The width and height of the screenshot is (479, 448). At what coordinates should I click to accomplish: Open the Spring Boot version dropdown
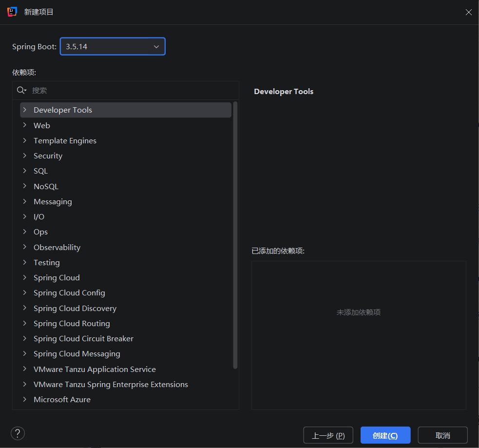coord(113,46)
